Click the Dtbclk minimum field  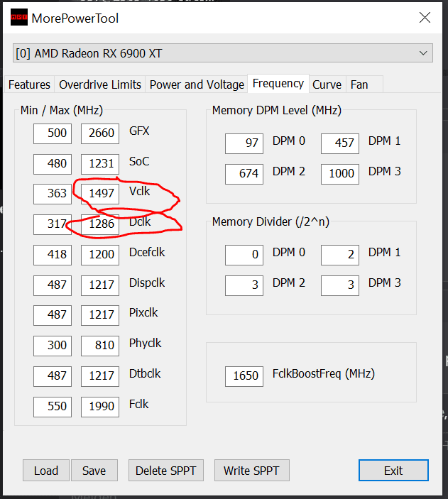(x=53, y=376)
